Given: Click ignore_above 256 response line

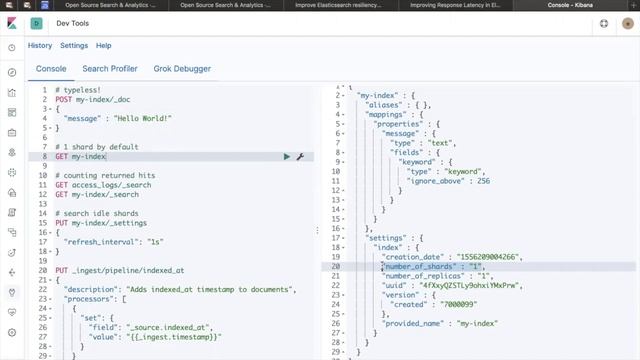Looking at the screenshot, I should [x=448, y=181].
